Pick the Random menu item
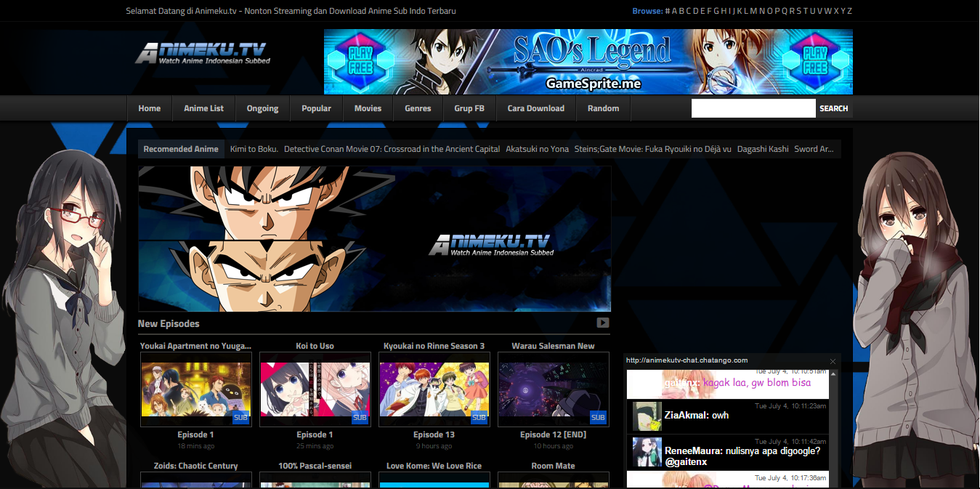 click(604, 108)
